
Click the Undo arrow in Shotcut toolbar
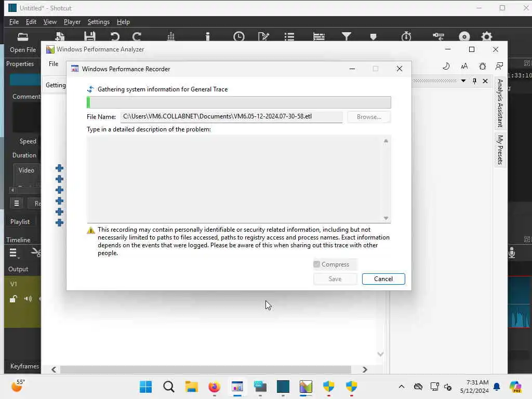pyautogui.click(x=115, y=36)
